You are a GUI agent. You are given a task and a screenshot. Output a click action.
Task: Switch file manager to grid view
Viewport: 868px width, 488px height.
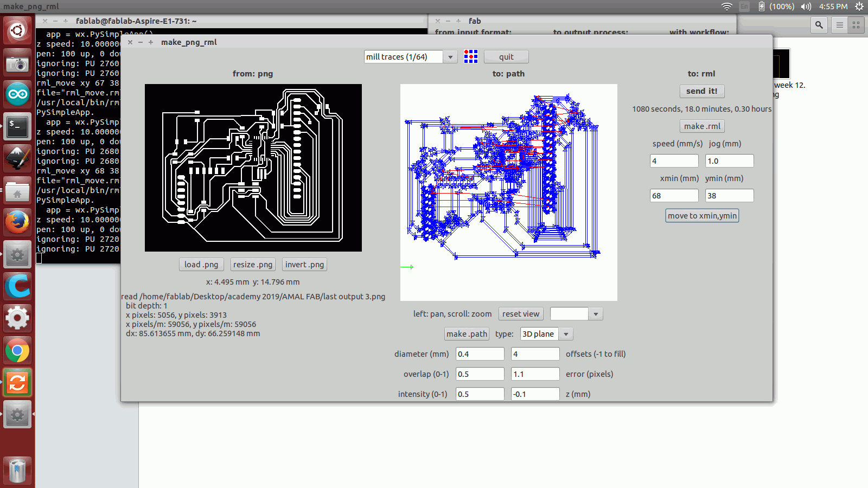click(856, 24)
